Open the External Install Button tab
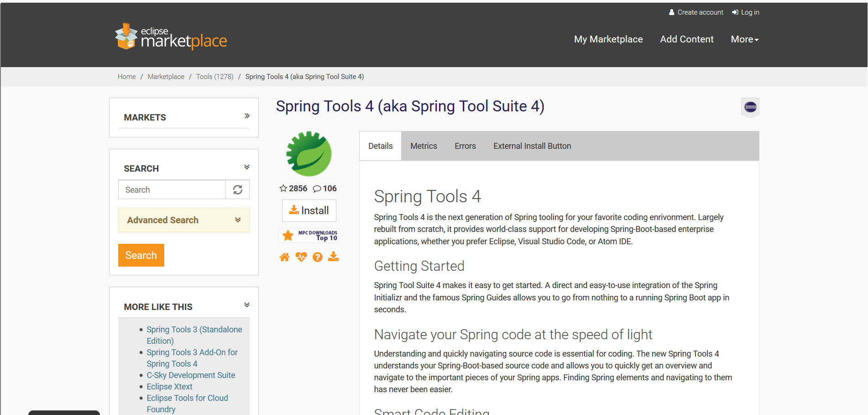This screenshot has width=868, height=415. coord(532,146)
